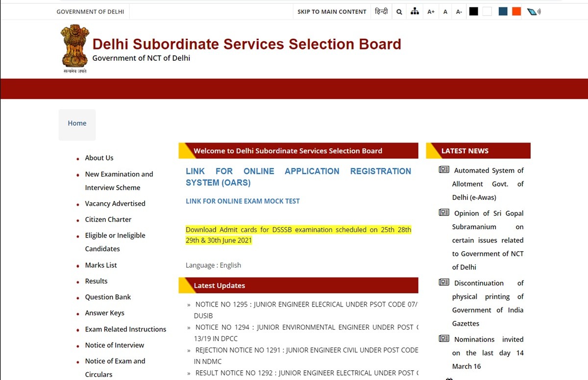Select the white theme swatch
Screen dimensions: 588x380
pos(487,11)
